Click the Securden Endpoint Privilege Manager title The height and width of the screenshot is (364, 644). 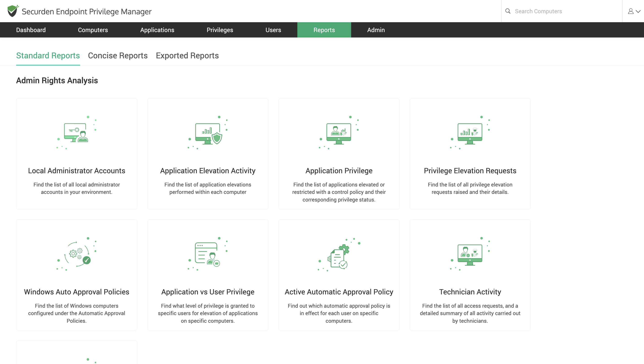(x=87, y=11)
